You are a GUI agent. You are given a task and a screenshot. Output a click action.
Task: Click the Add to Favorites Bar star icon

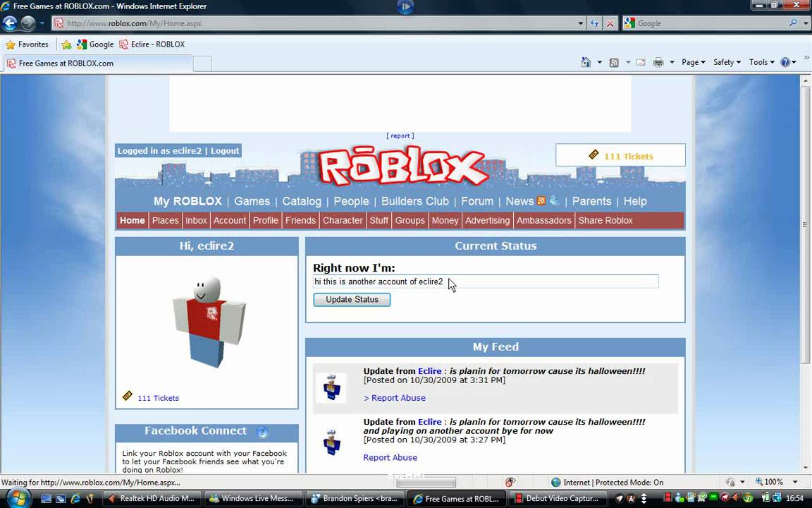pos(66,44)
